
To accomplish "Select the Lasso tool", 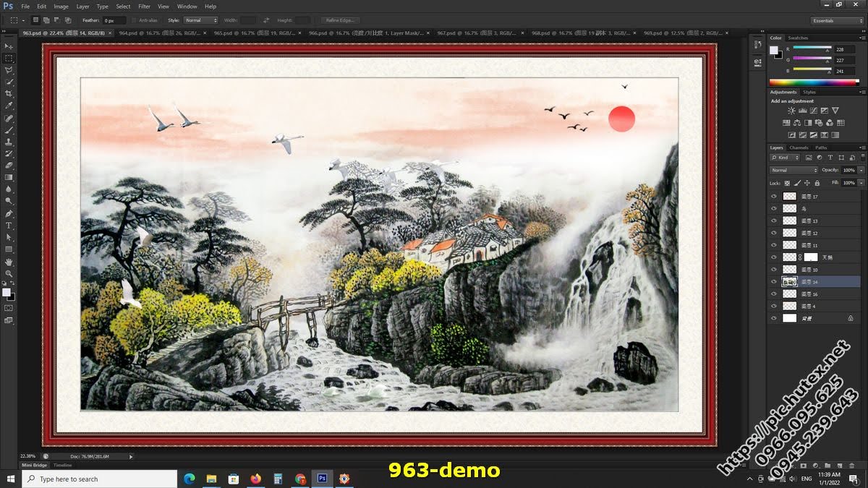I will (9, 70).
